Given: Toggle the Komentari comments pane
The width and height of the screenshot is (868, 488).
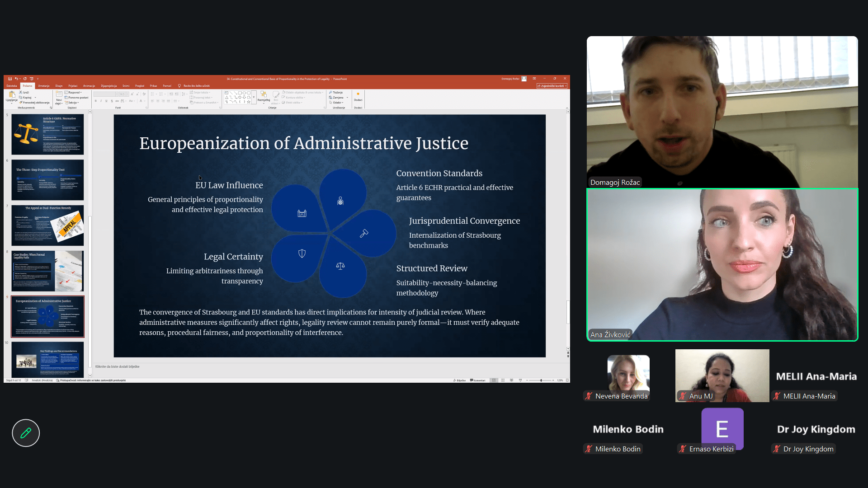Looking at the screenshot, I should pyautogui.click(x=477, y=380).
